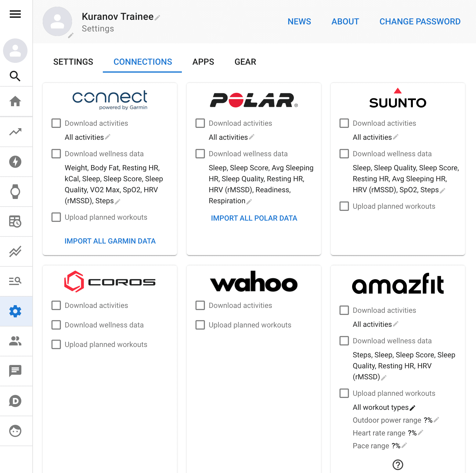This screenshot has height=473, width=476.
Task: Open the watch icon in sidebar
Action: click(15, 192)
